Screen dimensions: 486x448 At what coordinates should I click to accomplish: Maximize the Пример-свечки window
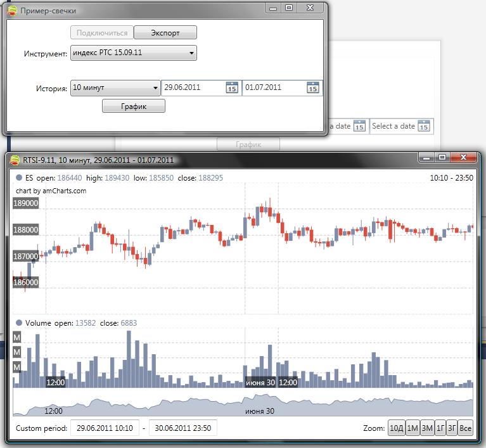pyautogui.click(x=289, y=8)
